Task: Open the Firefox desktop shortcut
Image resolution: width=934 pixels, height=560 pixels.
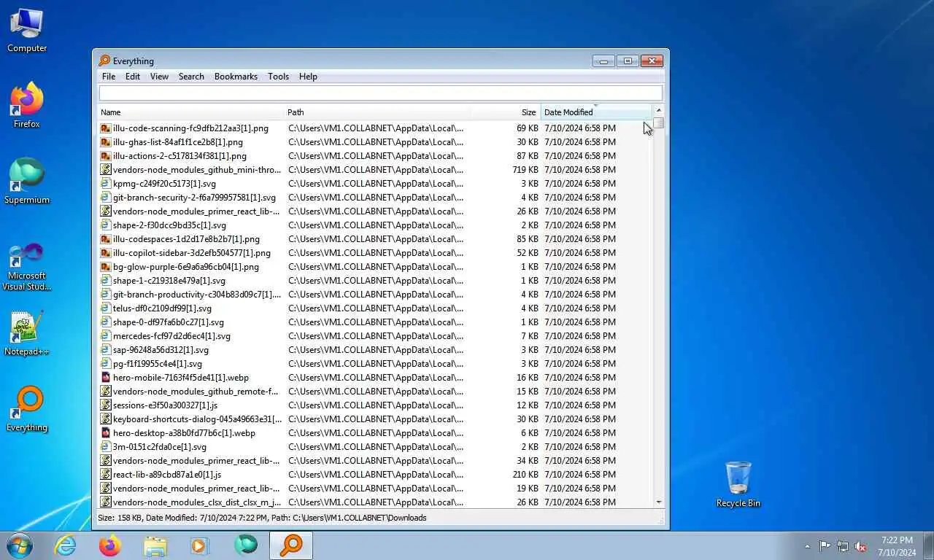Action: click(x=27, y=106)
